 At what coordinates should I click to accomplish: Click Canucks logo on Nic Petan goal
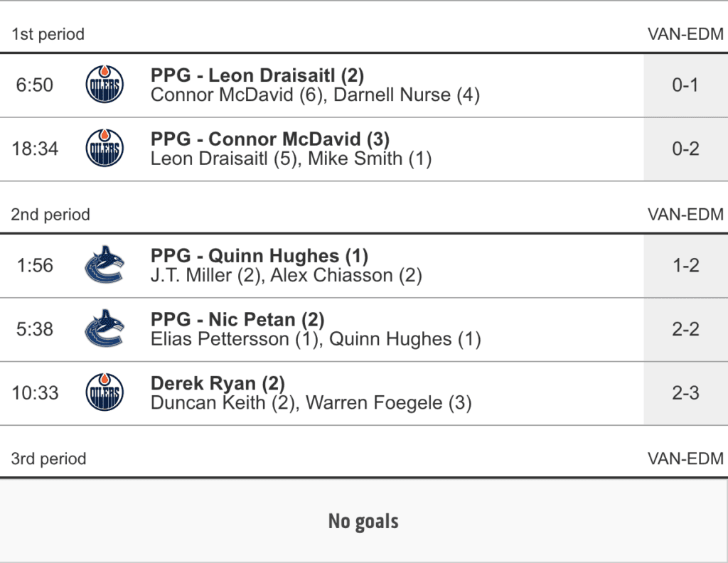pos(104,329)
